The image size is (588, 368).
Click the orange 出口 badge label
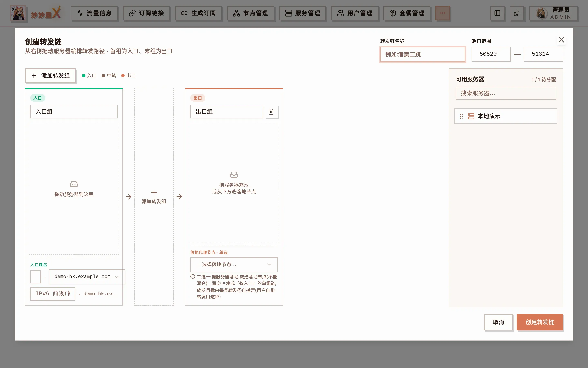pos(198,98)
